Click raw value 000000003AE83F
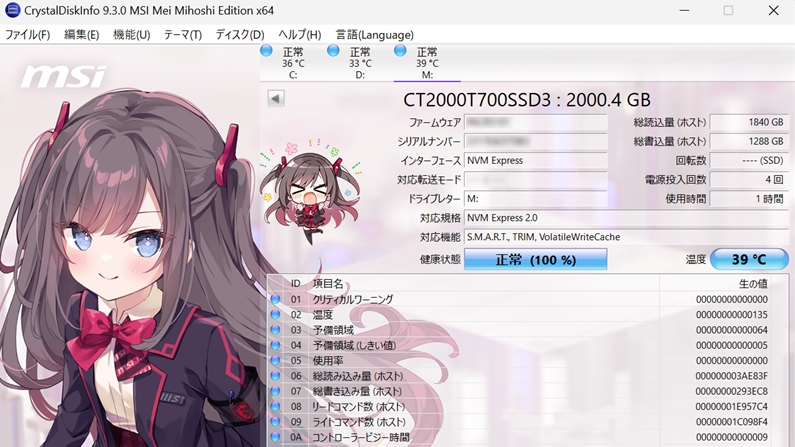This screenshot has width=795, height=447. pyautogui.click(x=732, y=376)
